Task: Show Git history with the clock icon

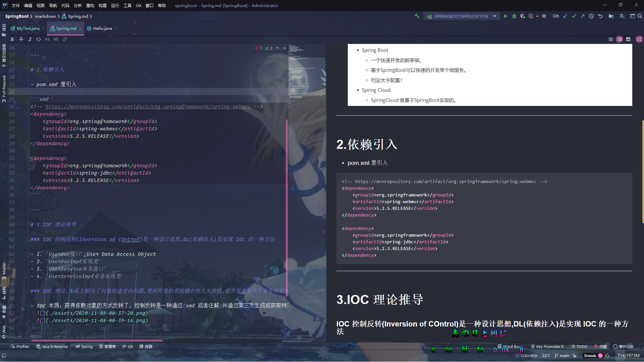Action: (x=591, y=16)
